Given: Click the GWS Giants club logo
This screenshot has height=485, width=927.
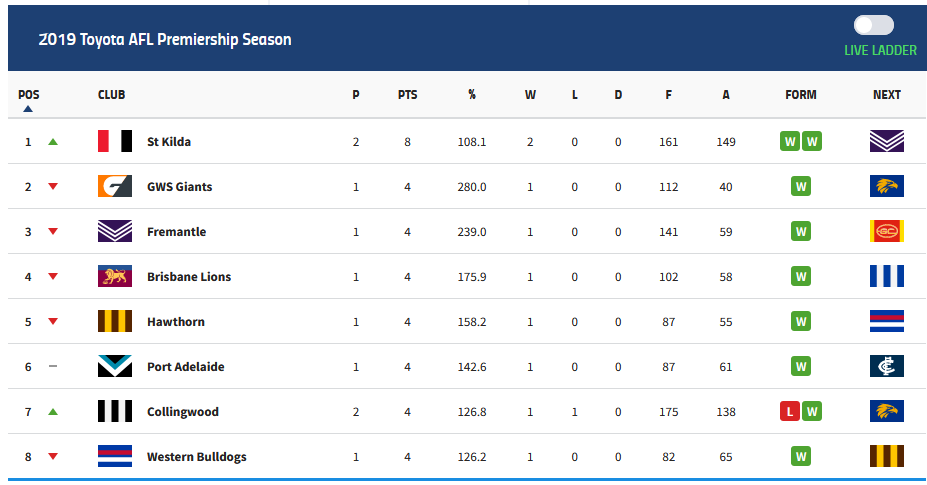Looking at the screenshot, I should [x=115, y=187].
